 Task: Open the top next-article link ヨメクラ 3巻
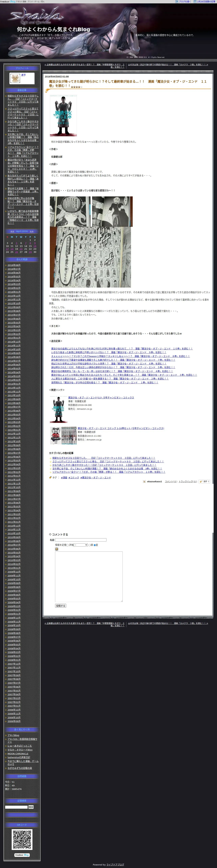click(168, 64)
